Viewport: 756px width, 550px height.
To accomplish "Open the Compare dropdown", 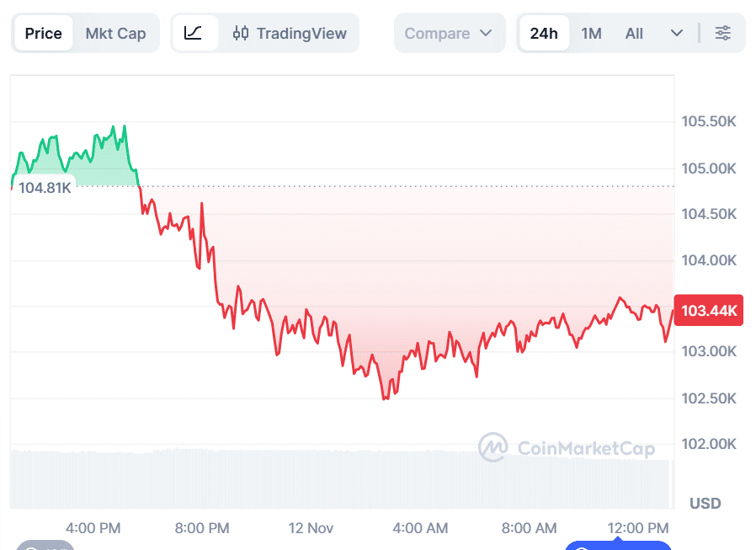I will coord(450,33).
